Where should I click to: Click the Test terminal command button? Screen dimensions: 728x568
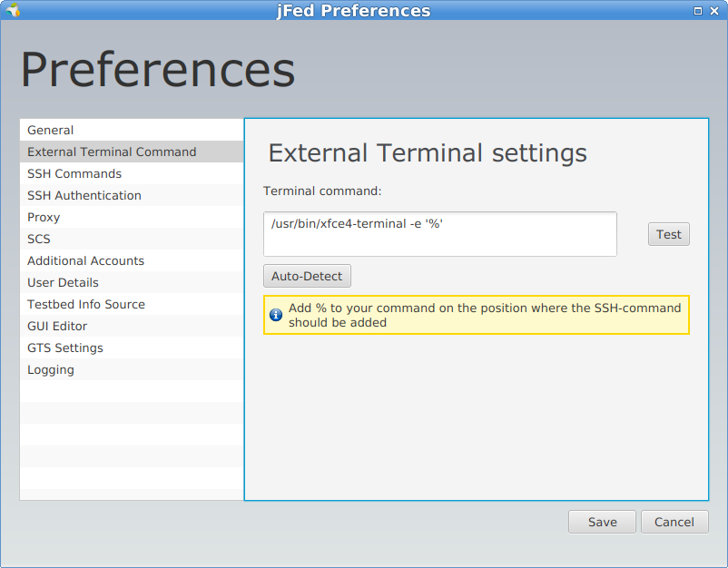point(669,234)
